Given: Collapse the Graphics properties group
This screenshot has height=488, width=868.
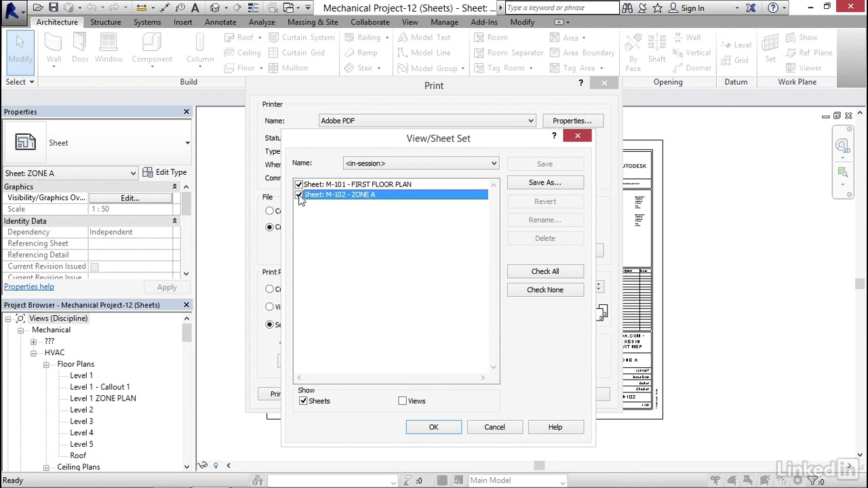Looking at the screenshot, I should (174, 187).
